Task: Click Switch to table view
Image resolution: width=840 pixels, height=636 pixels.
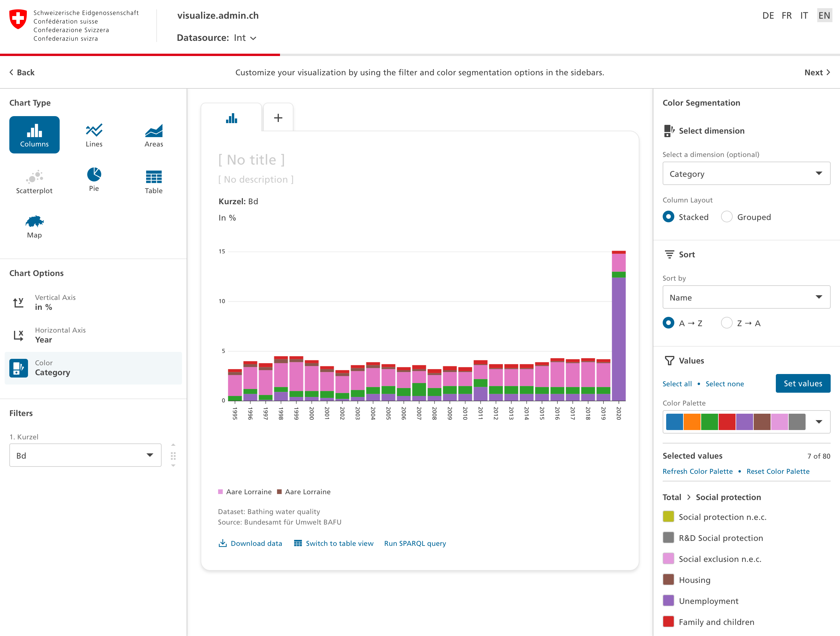Action: (334, 543)
